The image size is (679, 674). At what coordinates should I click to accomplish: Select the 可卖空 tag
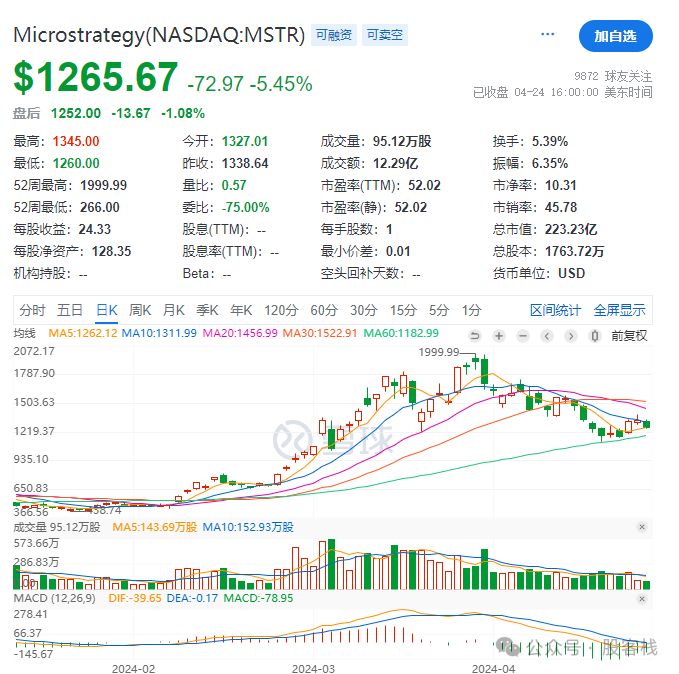click(x=385, y=35)
